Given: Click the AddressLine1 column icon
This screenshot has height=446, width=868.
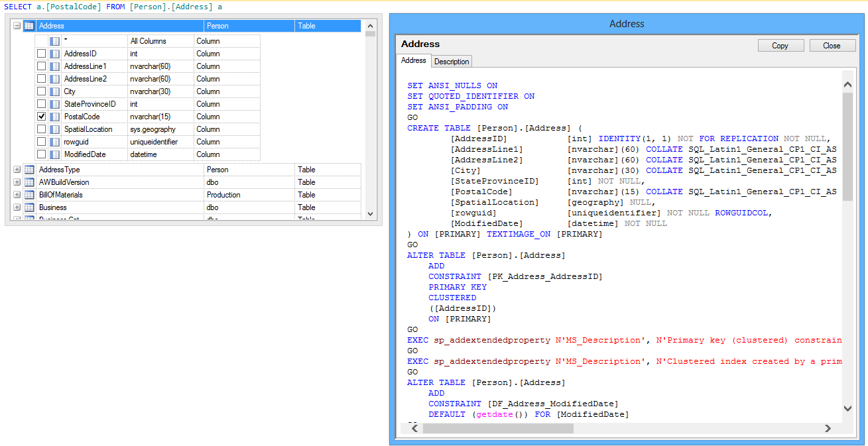Looking at the screenshot, I should click(x=55, y=66).
